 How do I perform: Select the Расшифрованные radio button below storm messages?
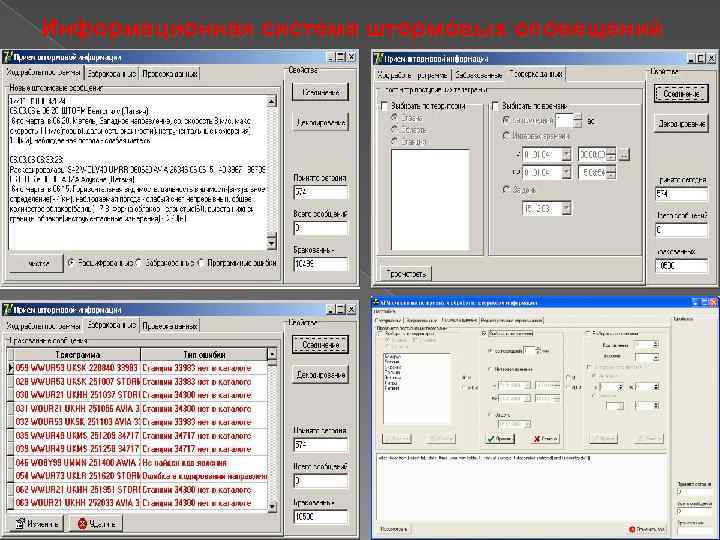(71, 263)
